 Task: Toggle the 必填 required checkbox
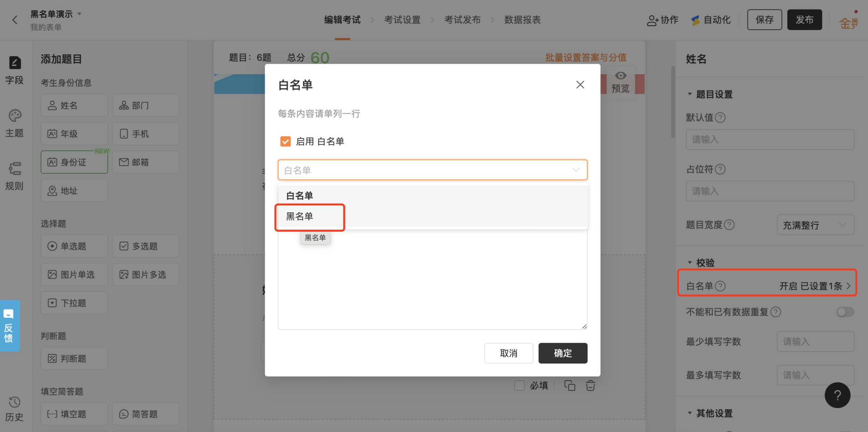(x=519, y=386)
